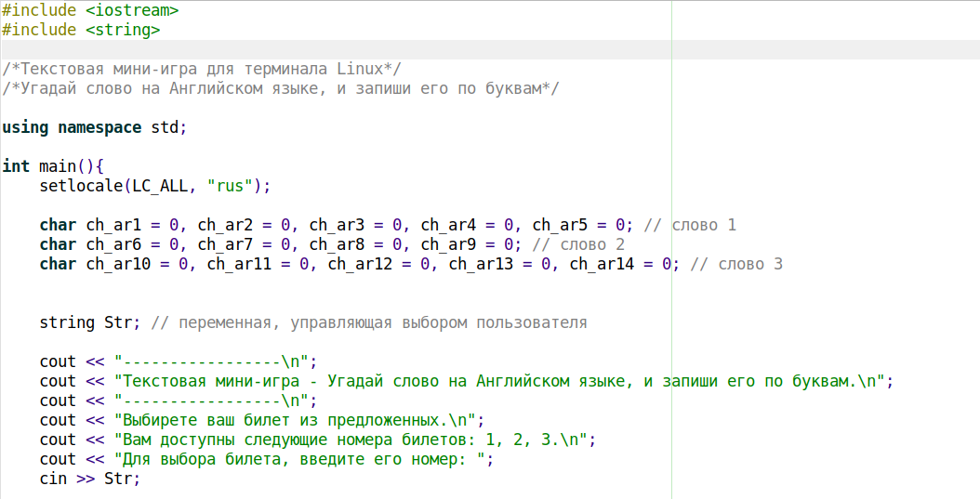Click comment 'переменная, управляющая выбором пользователя'
This screenshot has height=499, width=980.
[382, 322]
